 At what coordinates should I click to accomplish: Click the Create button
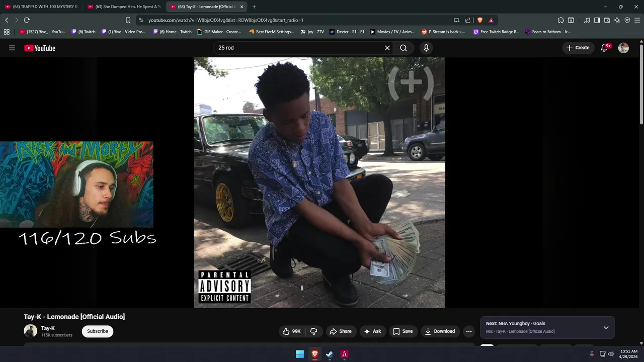pyautogui.click(x=578, y=48)
